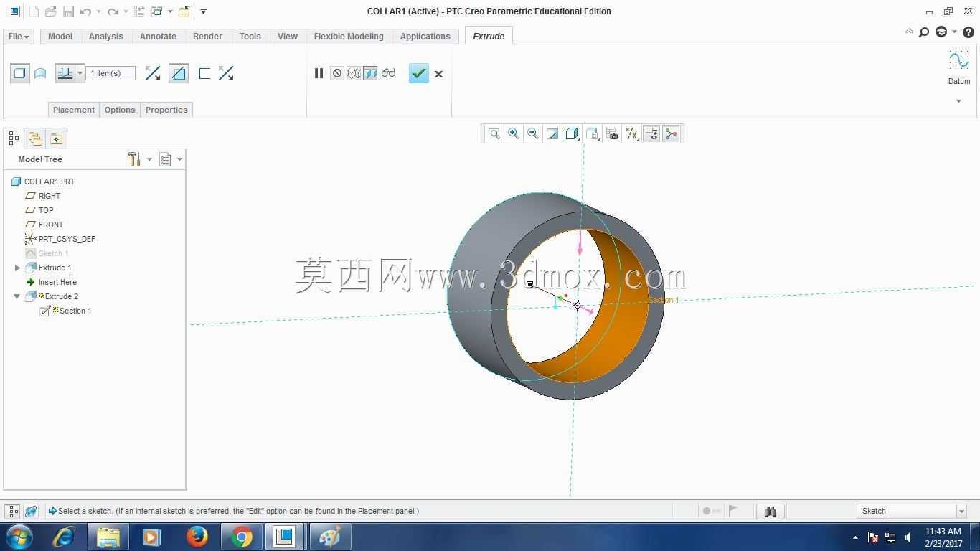This screenshot has width=980, height=551.
Task: Open the Properties panel
Action: [x=166, y=110]
